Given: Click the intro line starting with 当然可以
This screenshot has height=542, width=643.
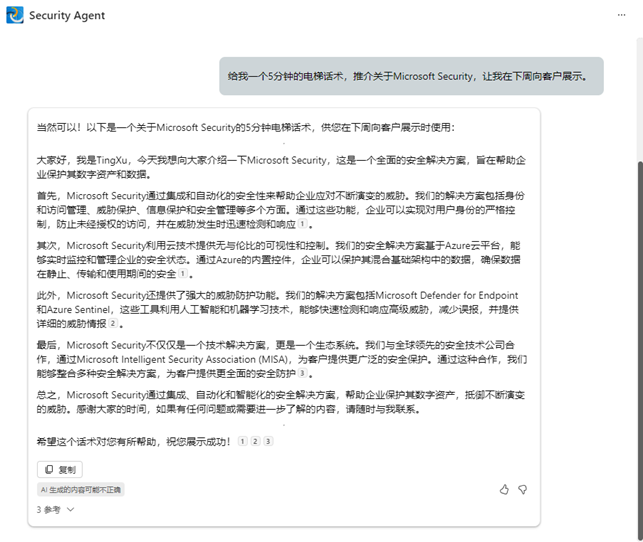Looking at the screenshot, I should (x=246, y=128).
